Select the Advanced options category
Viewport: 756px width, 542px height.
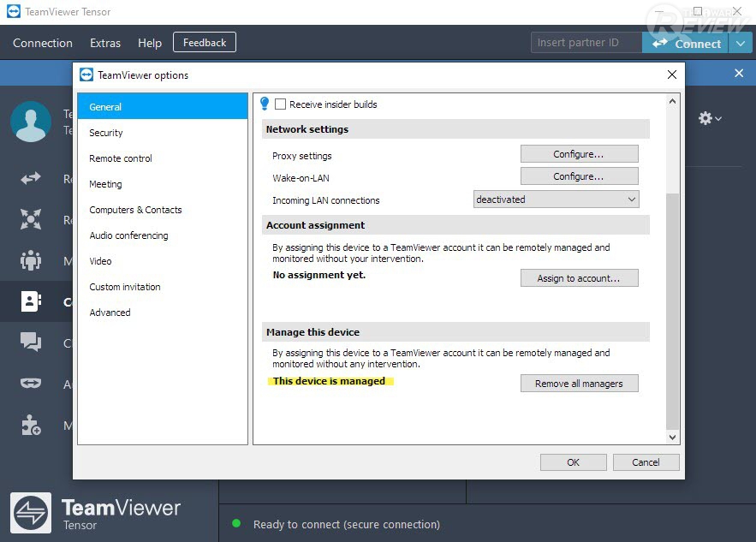pyautogui.click(x=163, y=313)
